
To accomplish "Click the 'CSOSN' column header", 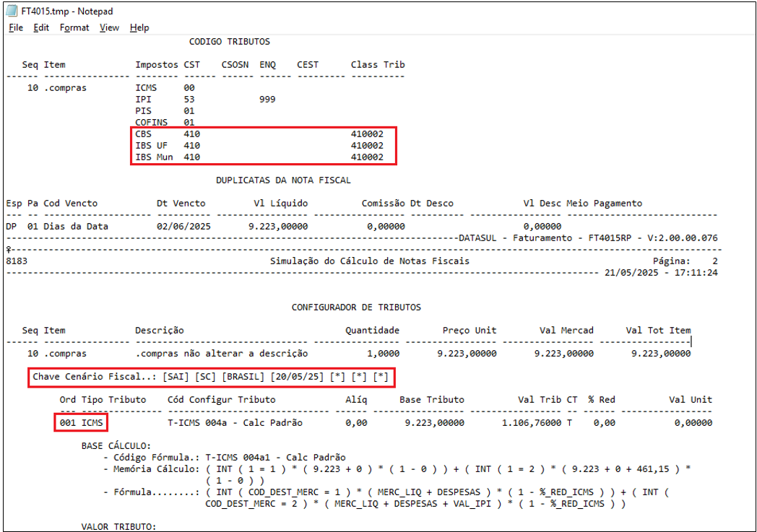I will pos(235,65).
